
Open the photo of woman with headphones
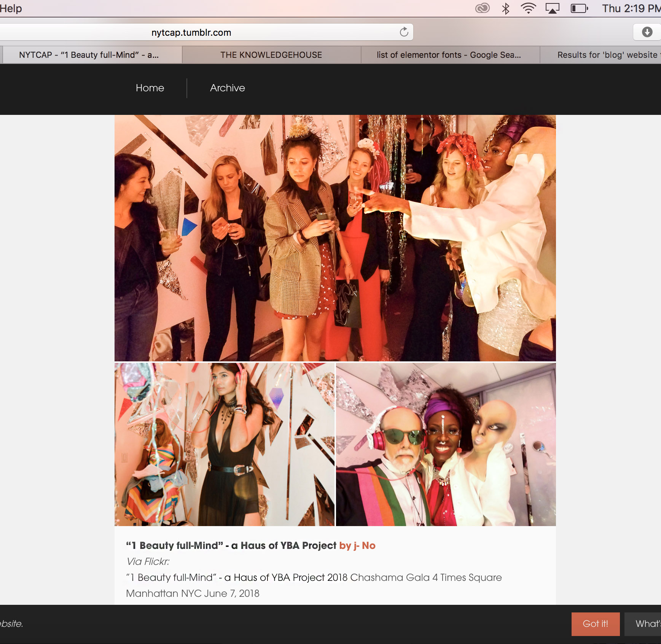click(225, 444)
